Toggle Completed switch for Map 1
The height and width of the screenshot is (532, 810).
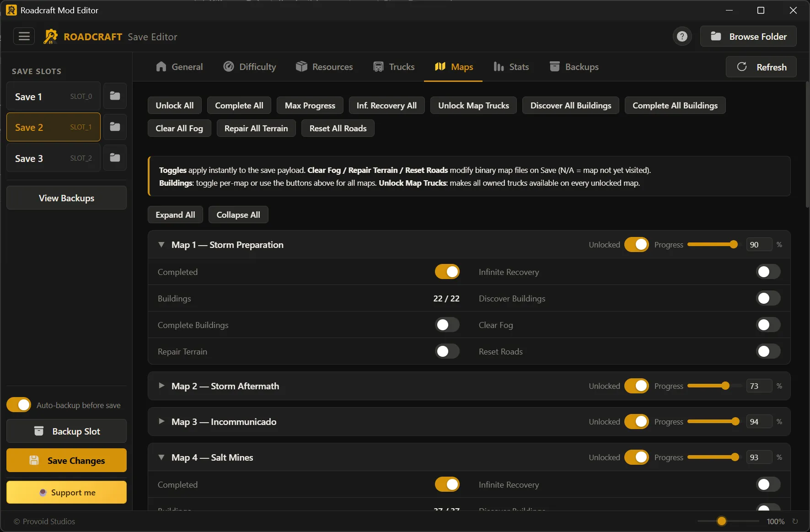tap(447, 272)
